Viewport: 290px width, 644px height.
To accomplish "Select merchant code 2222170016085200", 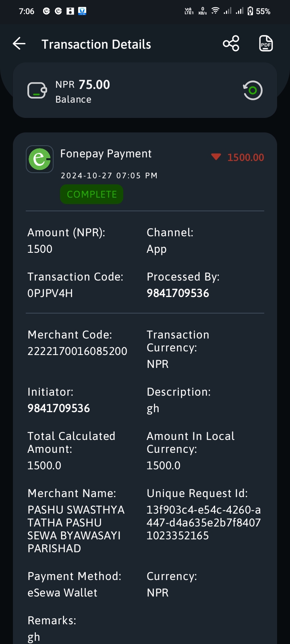I will pyautogui.click(x=77, y=351).
